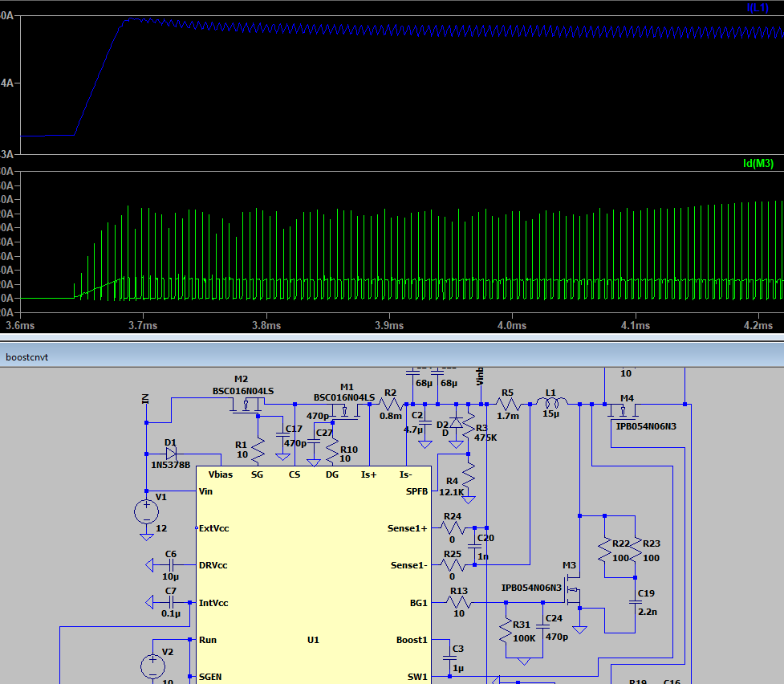
Task: Select the C20 capacitor symbol
Action: 474,547
